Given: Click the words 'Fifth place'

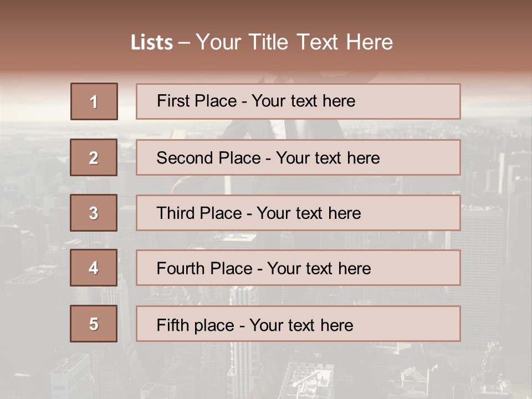Looking at the screenshot, I should pyautogui.click(x=195, y=325).
